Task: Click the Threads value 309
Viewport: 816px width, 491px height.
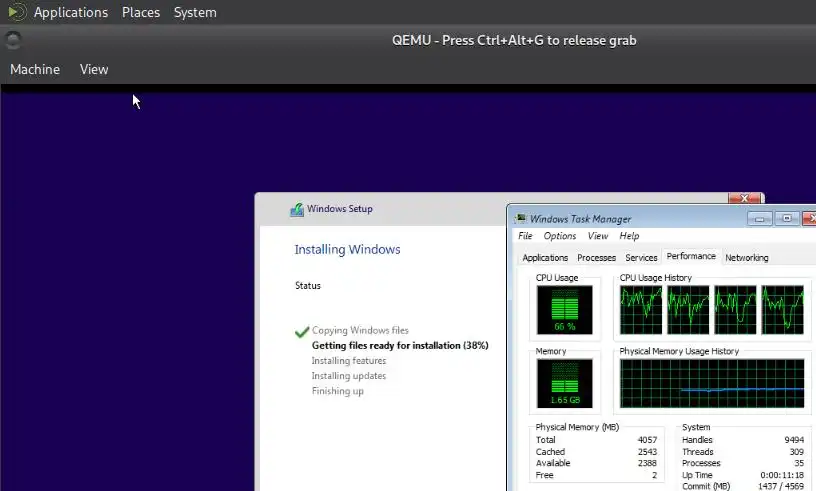Action: click(x=797, y=452)
